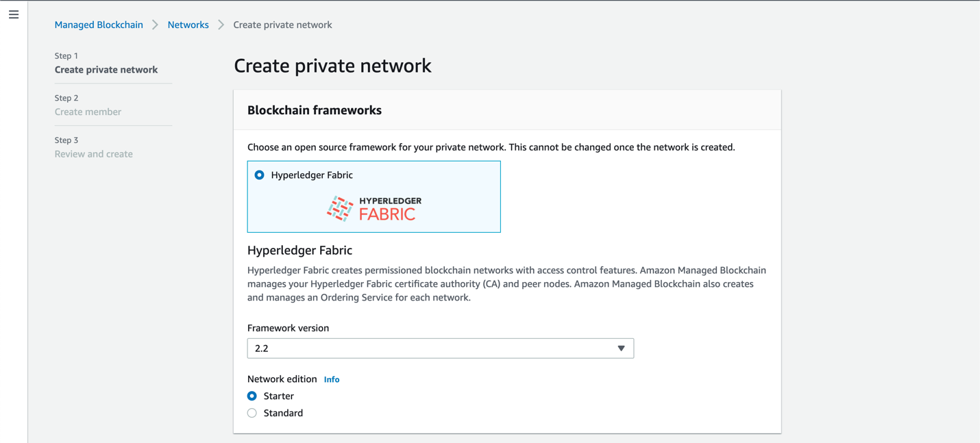
Task: Click the Create private network page heading
Action: pos(332,66)
